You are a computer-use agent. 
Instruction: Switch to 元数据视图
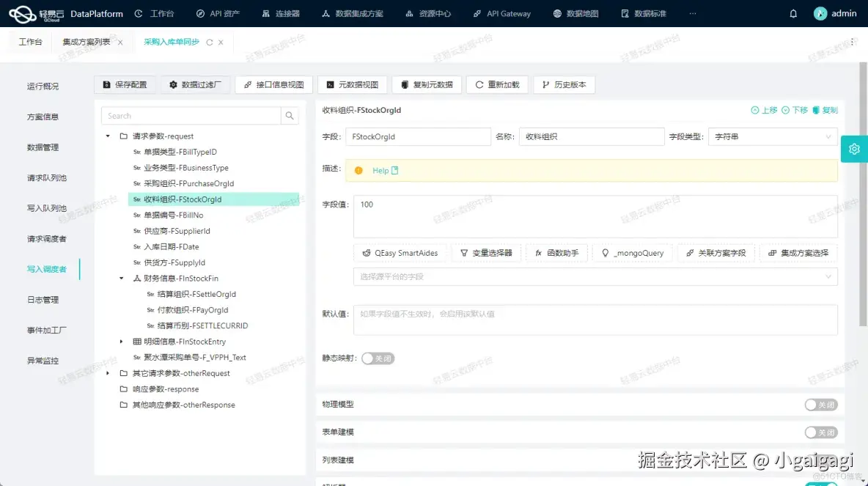point(352,85)
